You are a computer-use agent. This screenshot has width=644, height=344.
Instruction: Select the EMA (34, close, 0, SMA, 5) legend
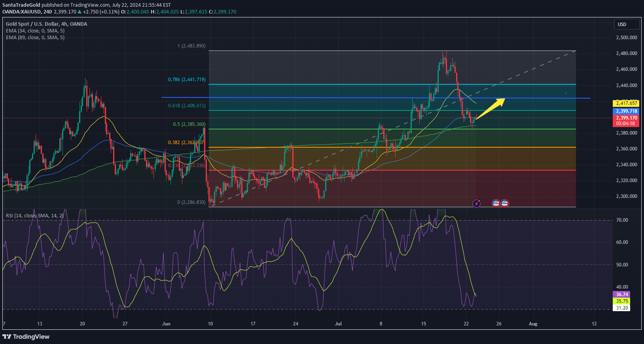35,31
